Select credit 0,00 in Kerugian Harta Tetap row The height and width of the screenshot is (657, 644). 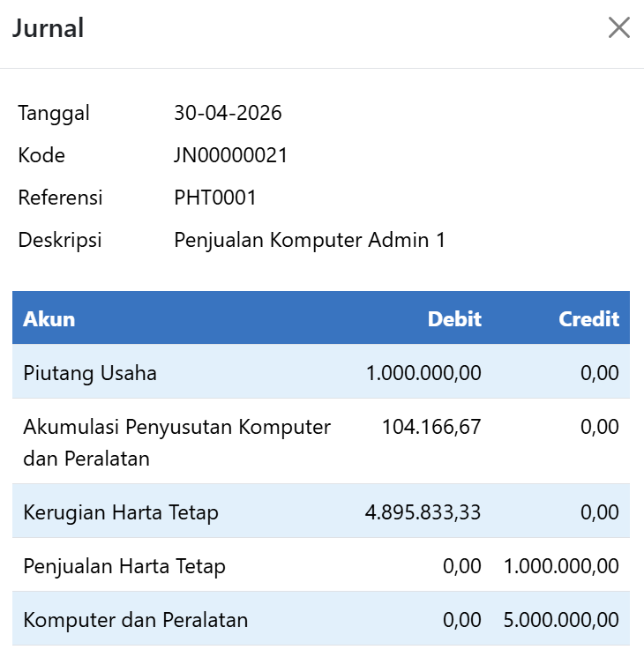click(x=600, y=512)
